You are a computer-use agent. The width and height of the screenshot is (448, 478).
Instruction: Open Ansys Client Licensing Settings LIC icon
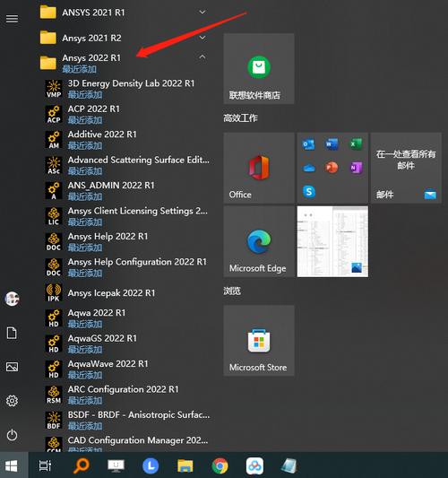pos(54,216)
